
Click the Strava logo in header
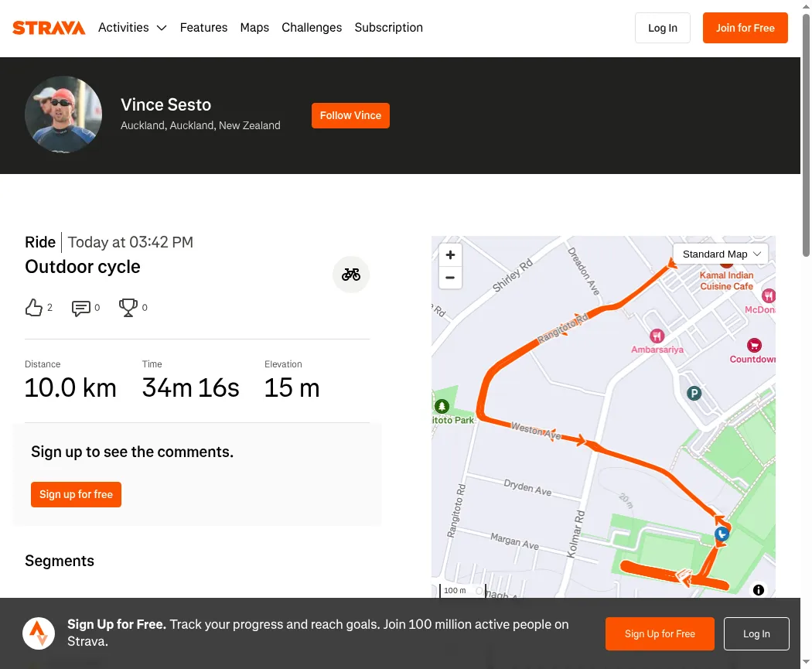click(x=49, y=28)
